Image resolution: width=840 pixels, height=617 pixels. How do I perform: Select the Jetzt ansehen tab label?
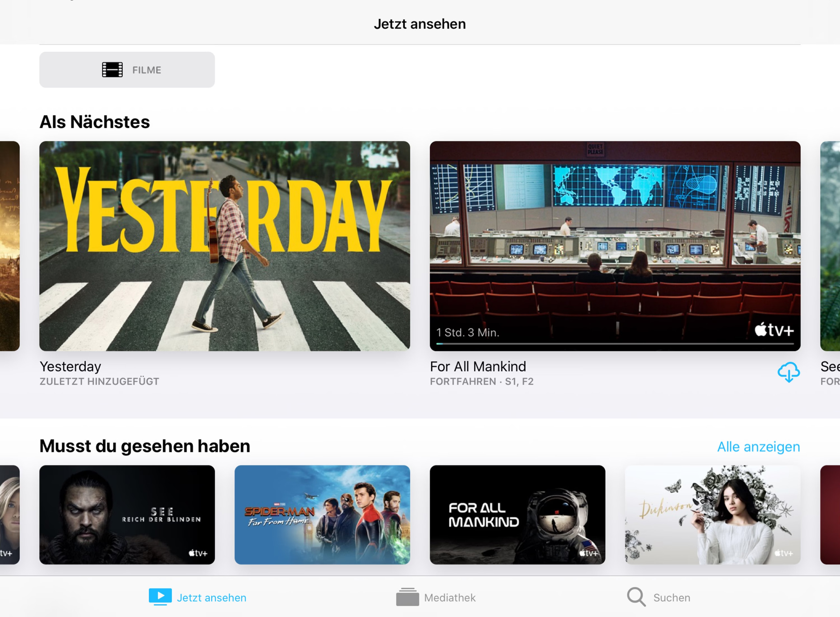(211, 598)
